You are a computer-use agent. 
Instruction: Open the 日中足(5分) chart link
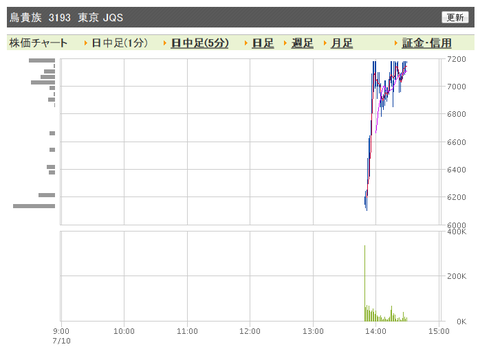200,43
